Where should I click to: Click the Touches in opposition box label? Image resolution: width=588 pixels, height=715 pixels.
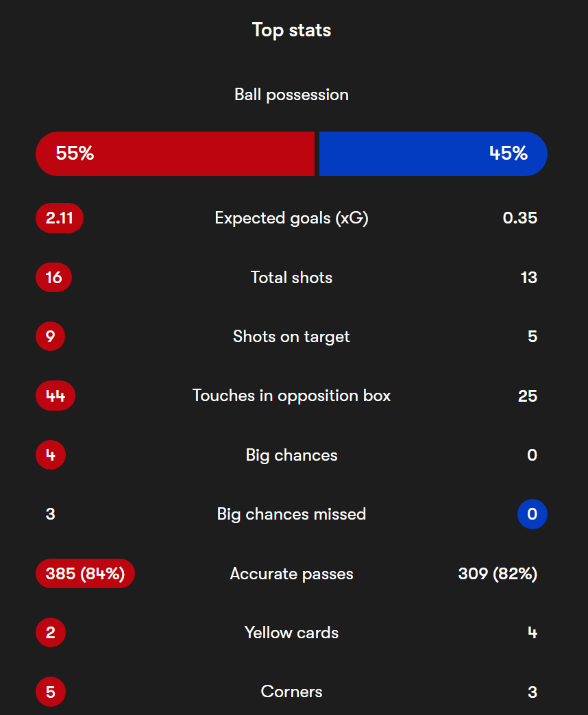click(x=292, y=396)
